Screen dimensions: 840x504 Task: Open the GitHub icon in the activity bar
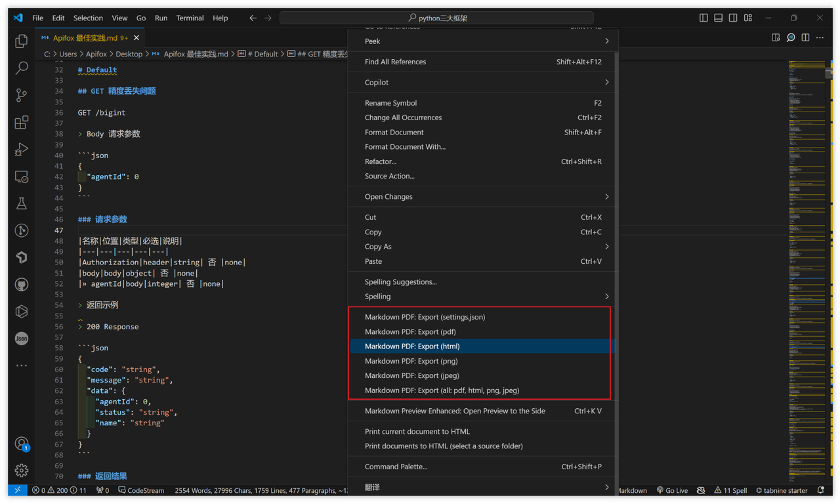click(22, 284)
